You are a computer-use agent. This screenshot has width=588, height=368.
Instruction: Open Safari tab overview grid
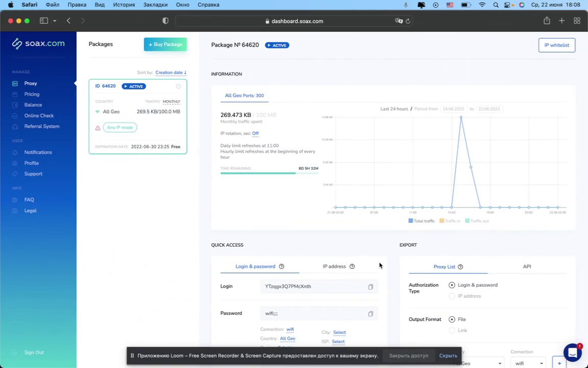[577, 21]
